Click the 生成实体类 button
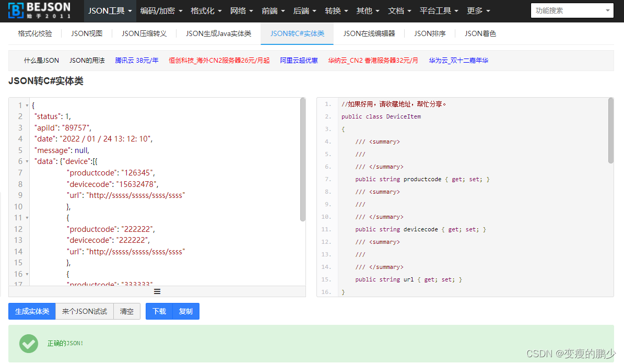 (x=32, y=311)
